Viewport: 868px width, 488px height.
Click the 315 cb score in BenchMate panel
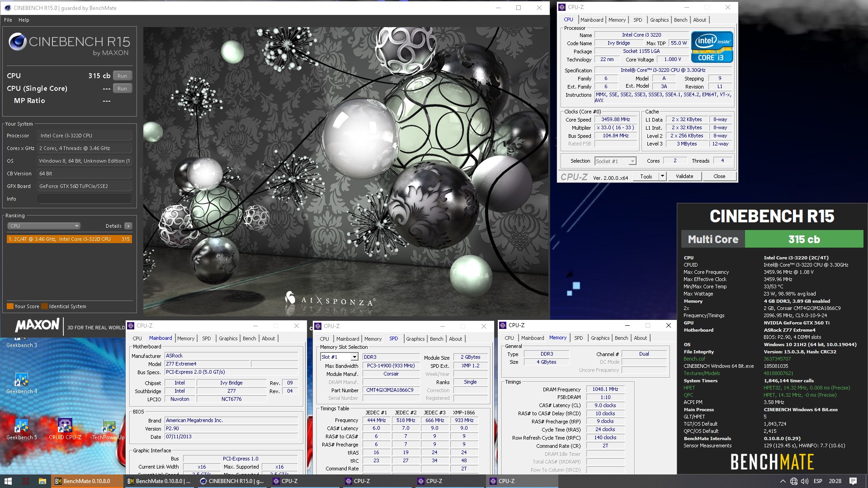click(x=804, y=239)
